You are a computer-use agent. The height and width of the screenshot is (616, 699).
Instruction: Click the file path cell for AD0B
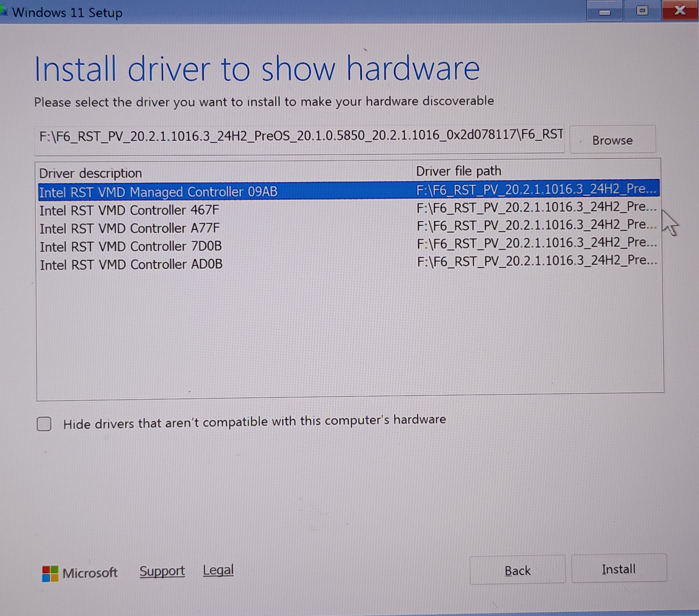click(537, 261)
